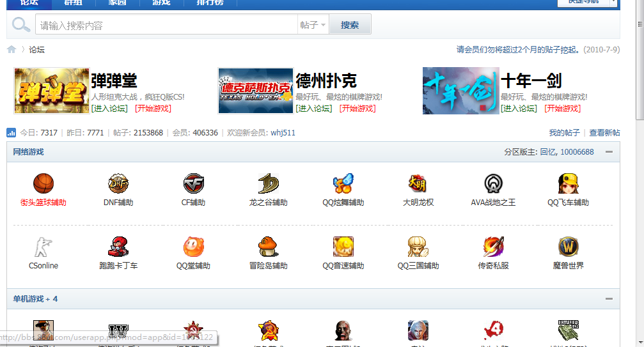Open 查看新帖 link
The height and width of the screenshot is (347, 644).
pyautogui.click(x=604, y=132)
